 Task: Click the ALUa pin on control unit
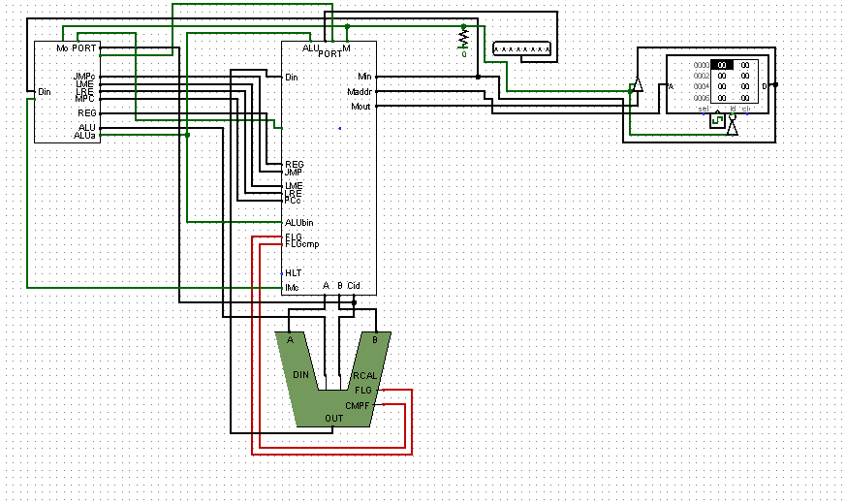tap(85, 136)
